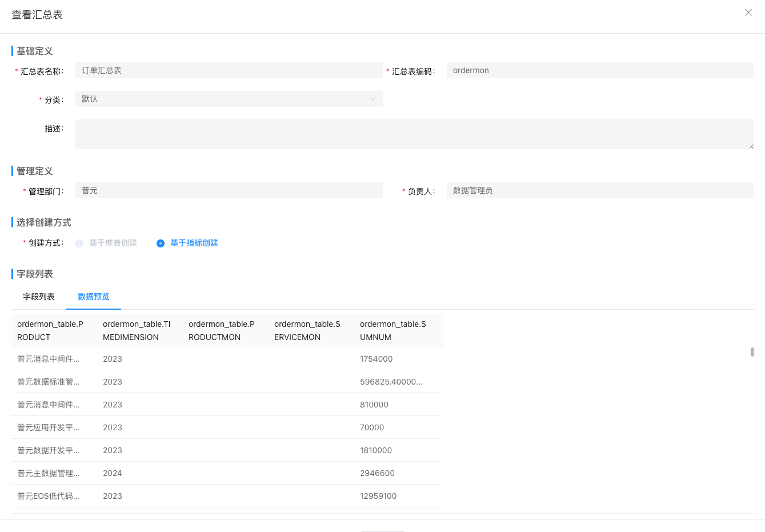The image size is (765, 532).
Task: Click the 普元EOS低代码 row product cell
Action: tap(49, 496)
